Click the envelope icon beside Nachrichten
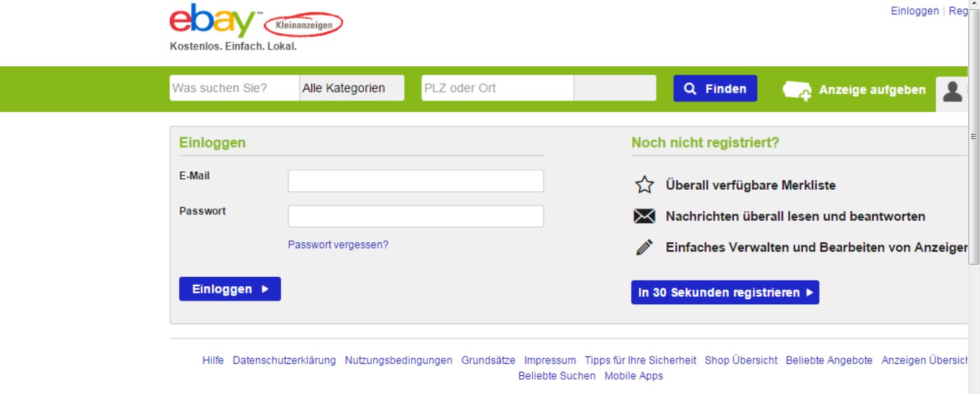Image resolution: width=980 pixels, height=394 pixels. 644,216
